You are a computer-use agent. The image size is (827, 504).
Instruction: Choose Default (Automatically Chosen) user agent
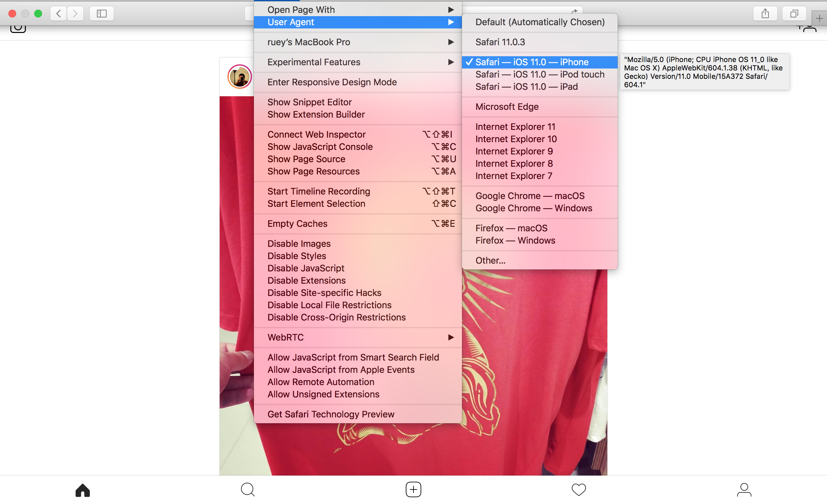tap(539, 22)
